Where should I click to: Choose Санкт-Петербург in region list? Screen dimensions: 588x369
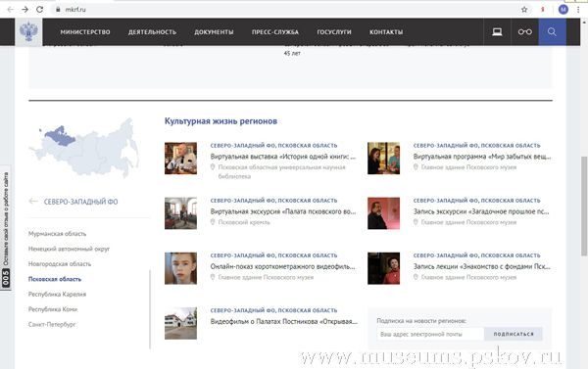[x=52, y=324]
